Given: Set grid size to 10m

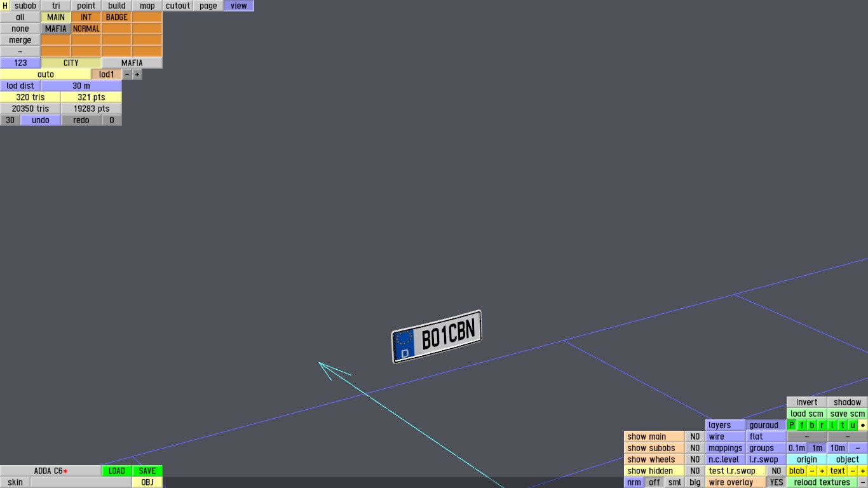Looking at the screenshot, I should coord(837,448).
